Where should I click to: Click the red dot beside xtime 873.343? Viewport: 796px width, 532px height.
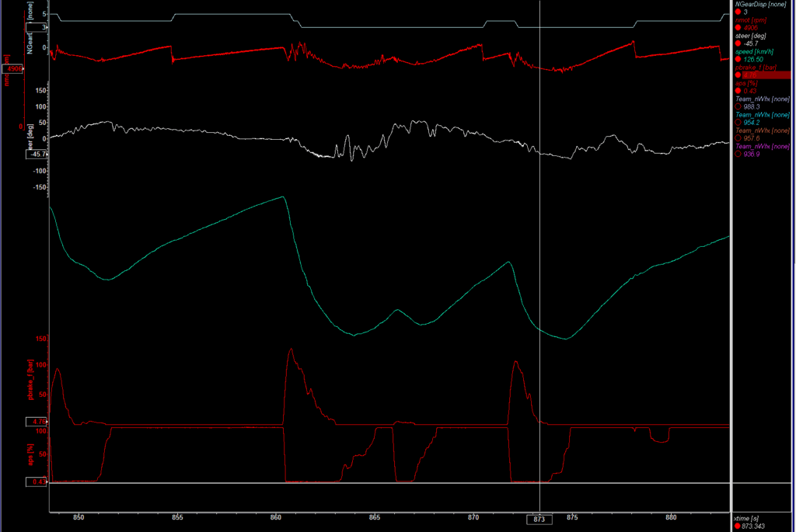point(738,527)
